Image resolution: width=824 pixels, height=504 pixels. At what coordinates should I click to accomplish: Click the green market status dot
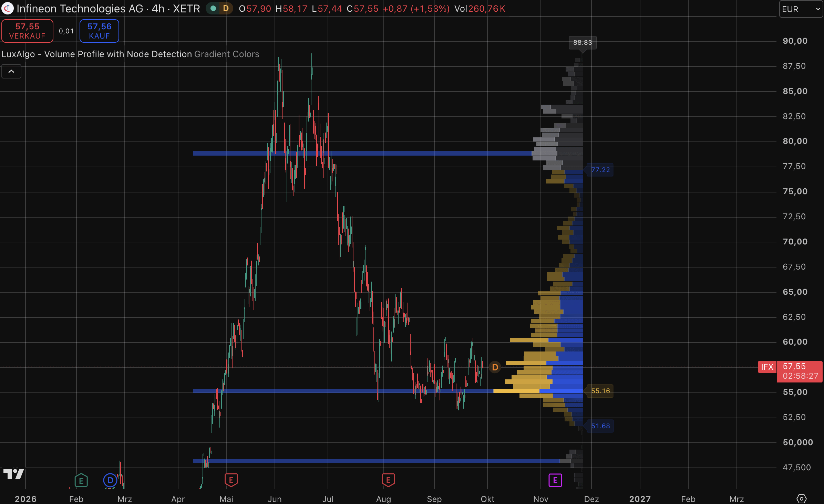coord(213,8)
